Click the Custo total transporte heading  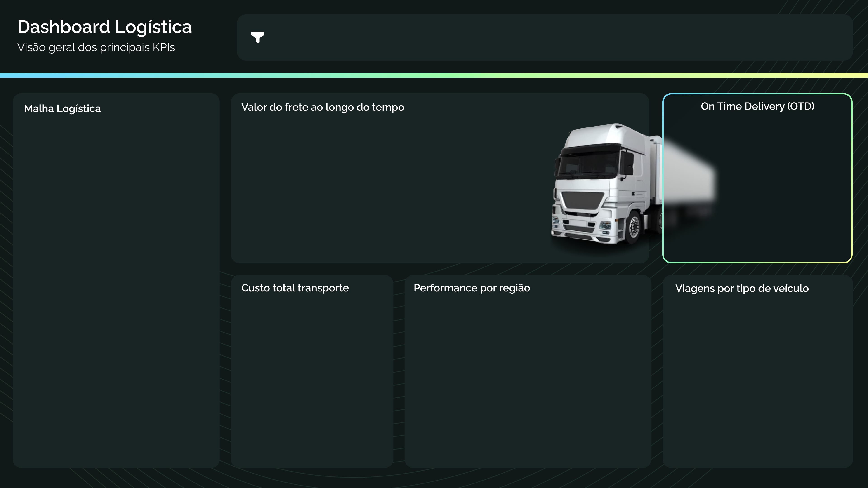click(295, 288)
